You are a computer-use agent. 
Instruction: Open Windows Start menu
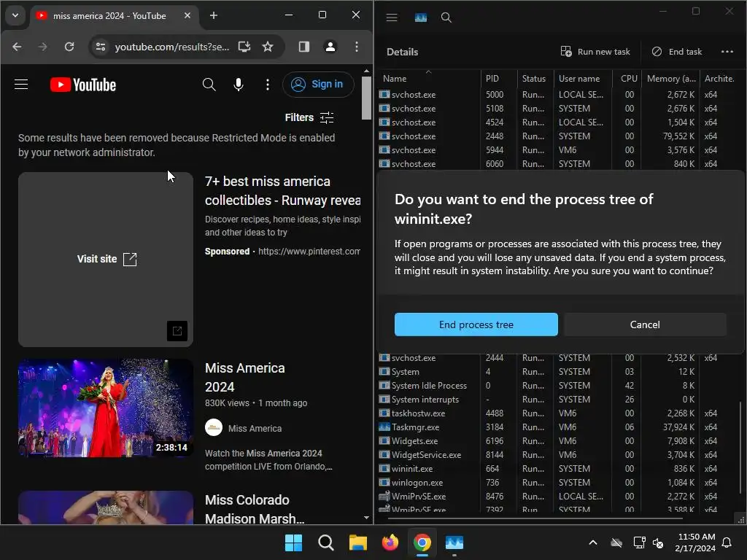pyautogui.click(x=293, y=542)
